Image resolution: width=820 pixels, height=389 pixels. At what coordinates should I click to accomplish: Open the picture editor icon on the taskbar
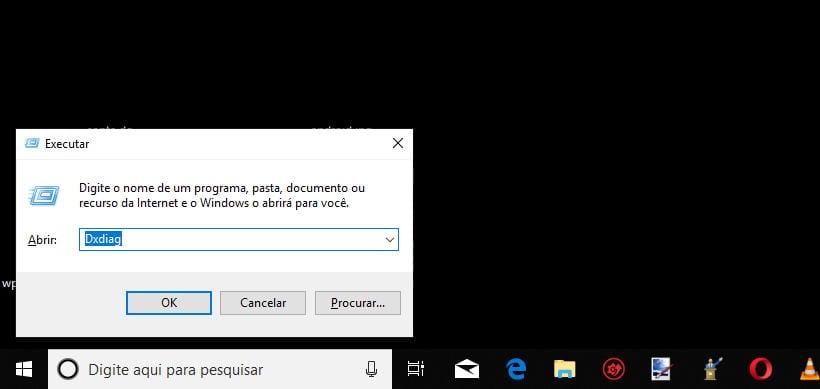662,369
